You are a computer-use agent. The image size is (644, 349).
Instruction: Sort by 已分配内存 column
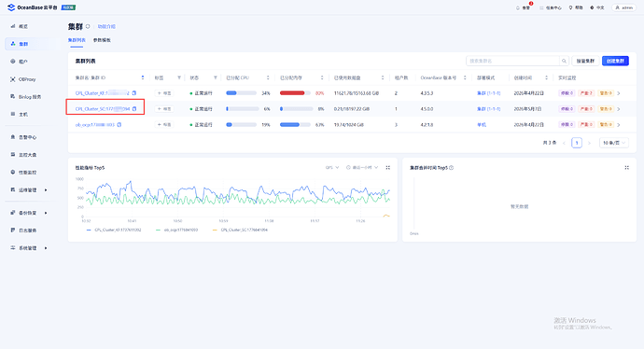point(322,77)
